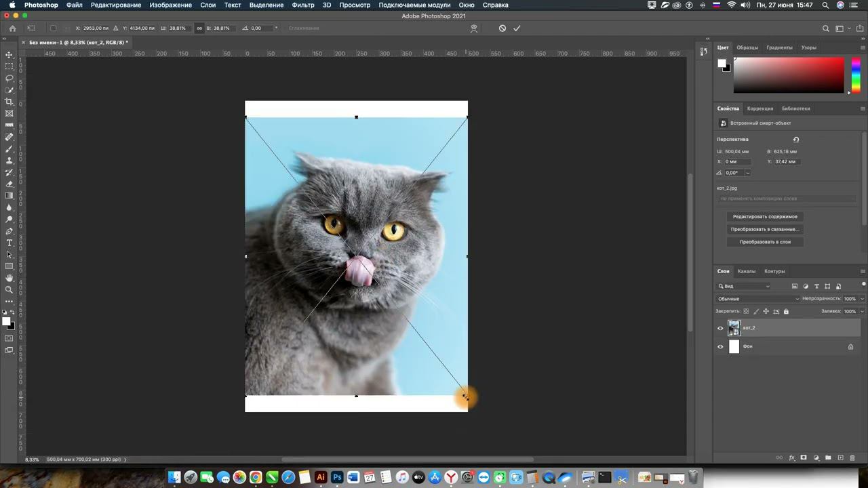
Task: Hide the кот_2 layer
Action: tap(720, 328)
